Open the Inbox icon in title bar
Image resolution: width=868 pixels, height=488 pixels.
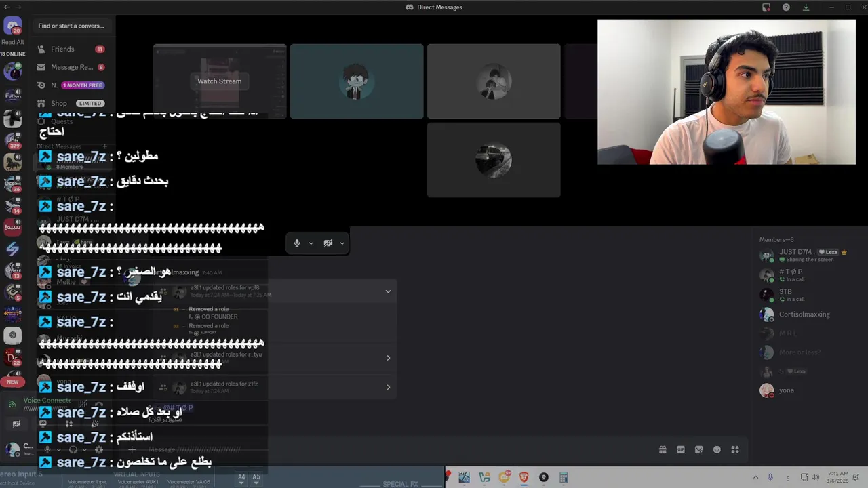(766, 7)
